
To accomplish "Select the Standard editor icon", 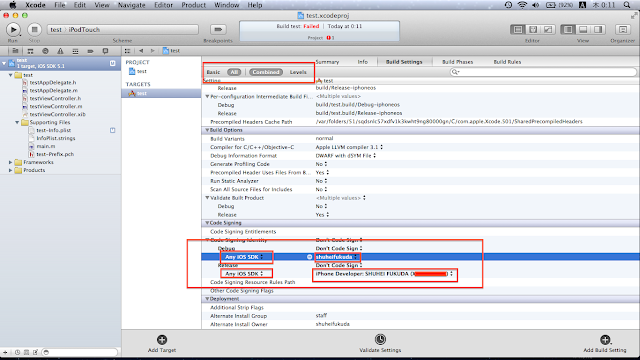I will tap(518, 29).
